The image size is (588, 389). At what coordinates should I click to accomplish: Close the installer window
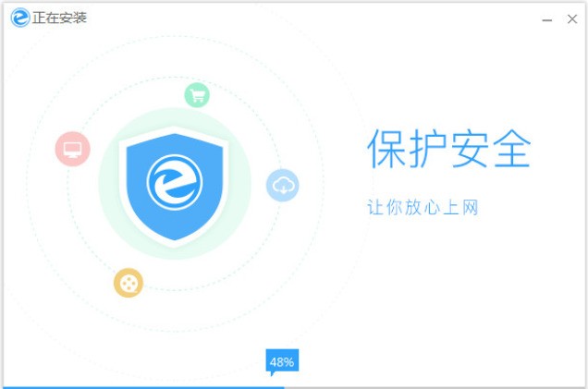pos(572,19)
